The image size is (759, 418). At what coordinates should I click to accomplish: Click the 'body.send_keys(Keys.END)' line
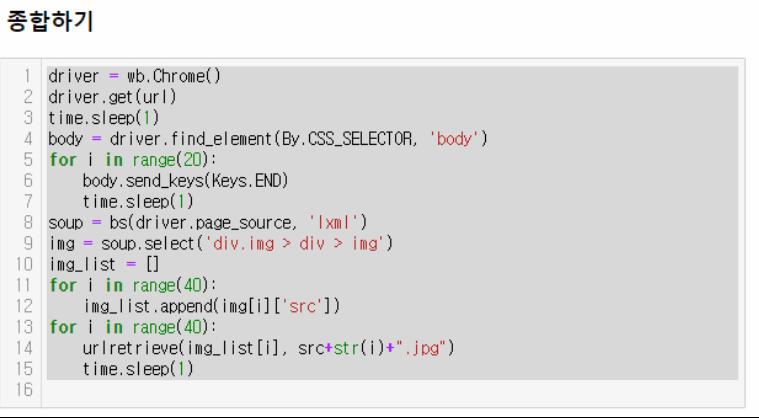[185, 180]
